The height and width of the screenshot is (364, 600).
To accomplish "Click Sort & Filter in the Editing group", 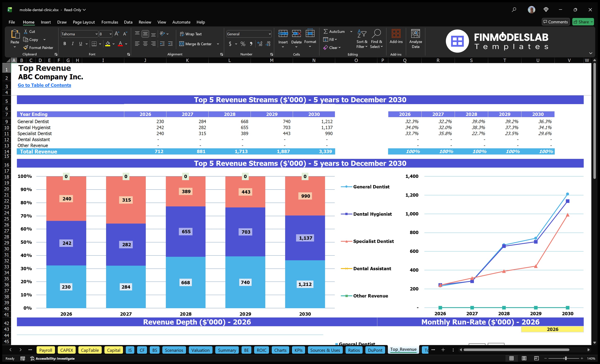I will pos(362,39).
